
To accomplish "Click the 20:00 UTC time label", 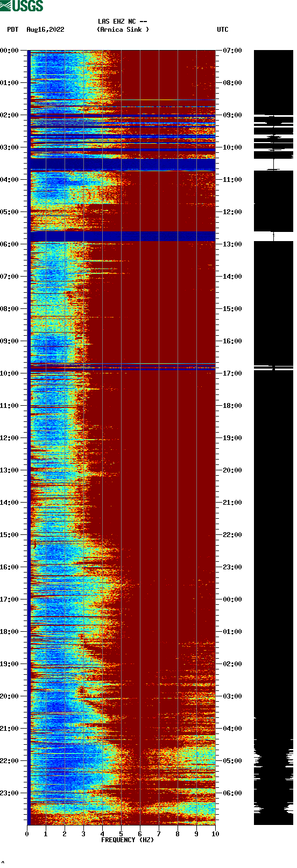I will click(232, 470).
